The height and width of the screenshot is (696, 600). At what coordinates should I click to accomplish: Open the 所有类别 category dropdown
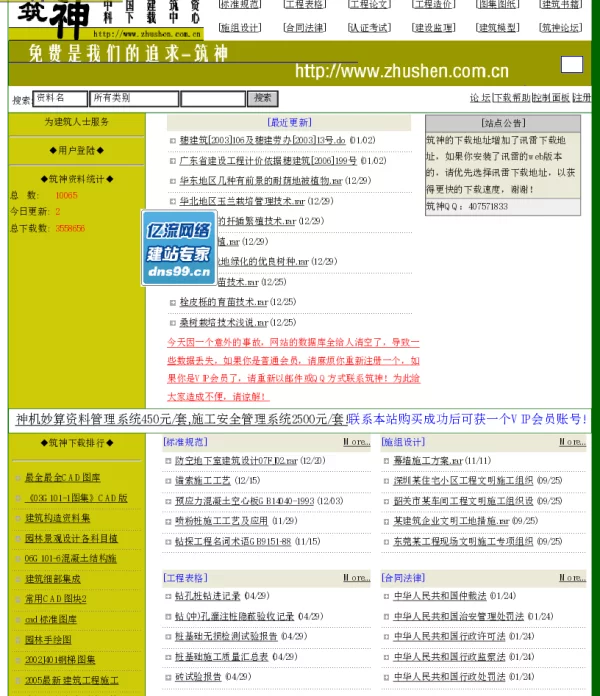point(134,99)
